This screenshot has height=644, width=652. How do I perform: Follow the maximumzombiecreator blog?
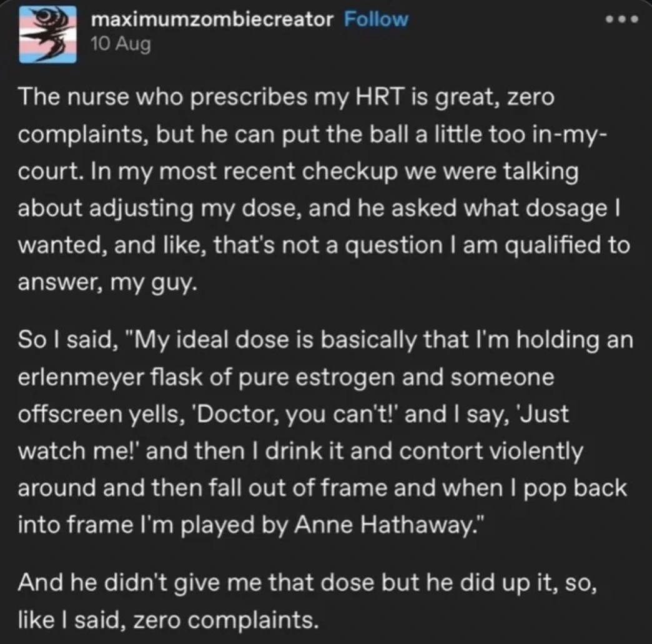click(x=376, y=19)
